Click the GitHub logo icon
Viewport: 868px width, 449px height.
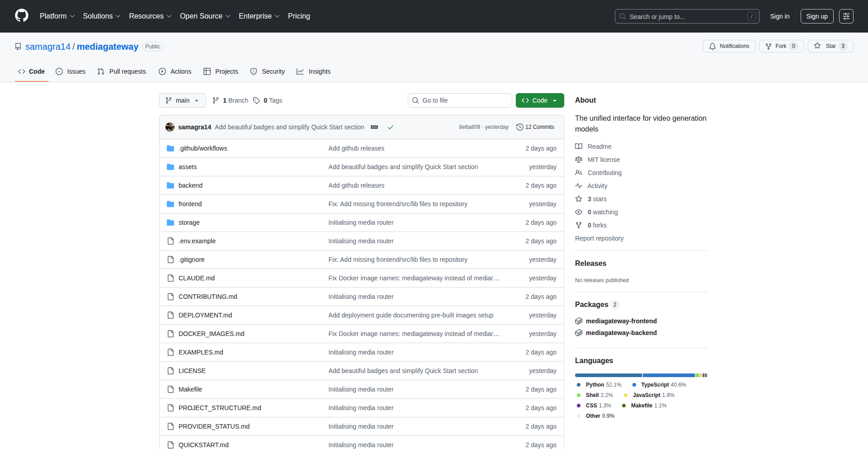pos(21,16)
